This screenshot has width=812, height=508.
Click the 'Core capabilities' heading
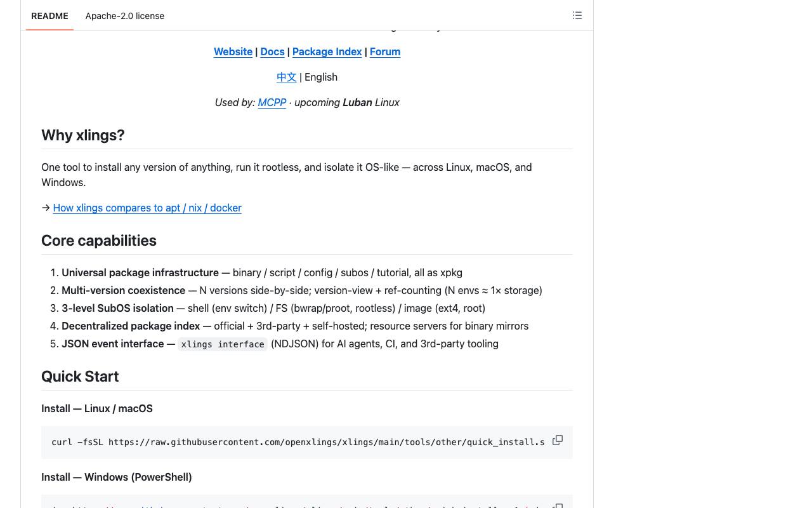point(99,241)
